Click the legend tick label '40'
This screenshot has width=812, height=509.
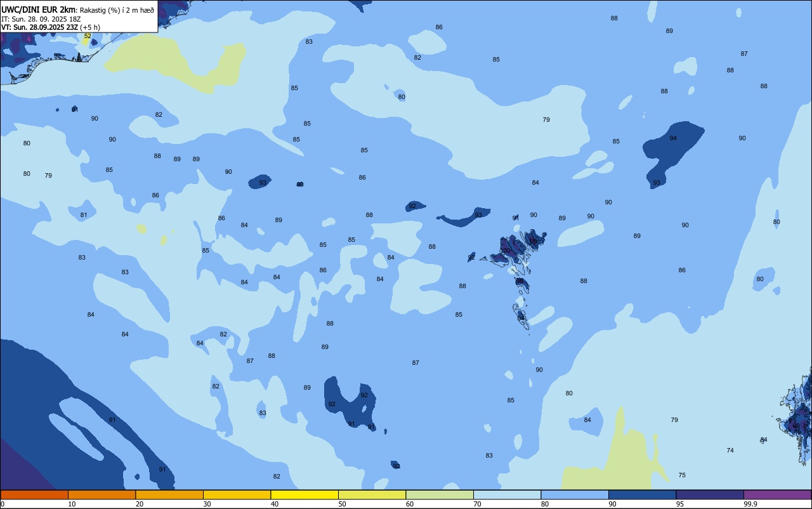coord(275,504)
